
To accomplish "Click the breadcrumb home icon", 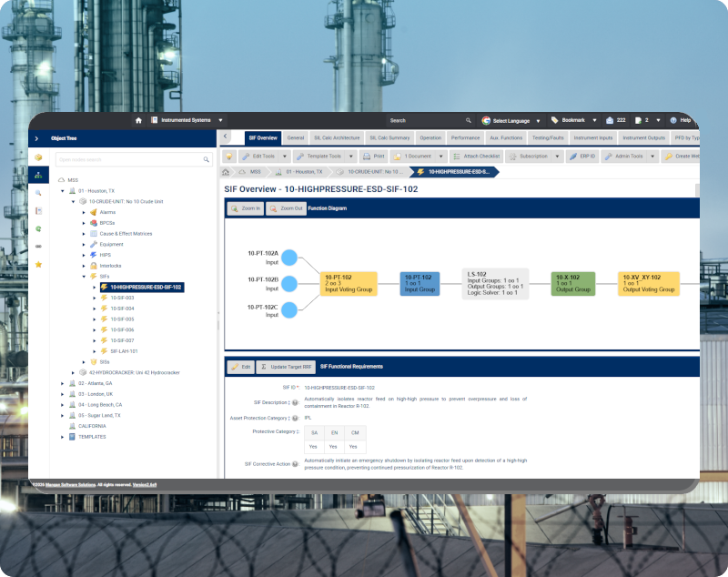I will coord(227,171).
